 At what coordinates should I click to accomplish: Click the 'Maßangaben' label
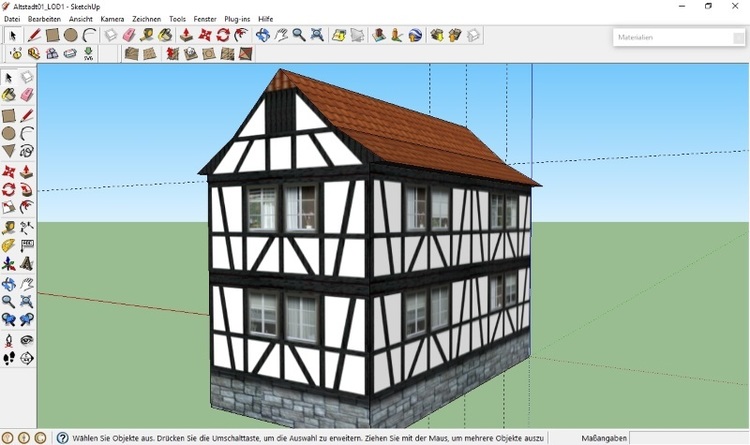tap(604, 438)
